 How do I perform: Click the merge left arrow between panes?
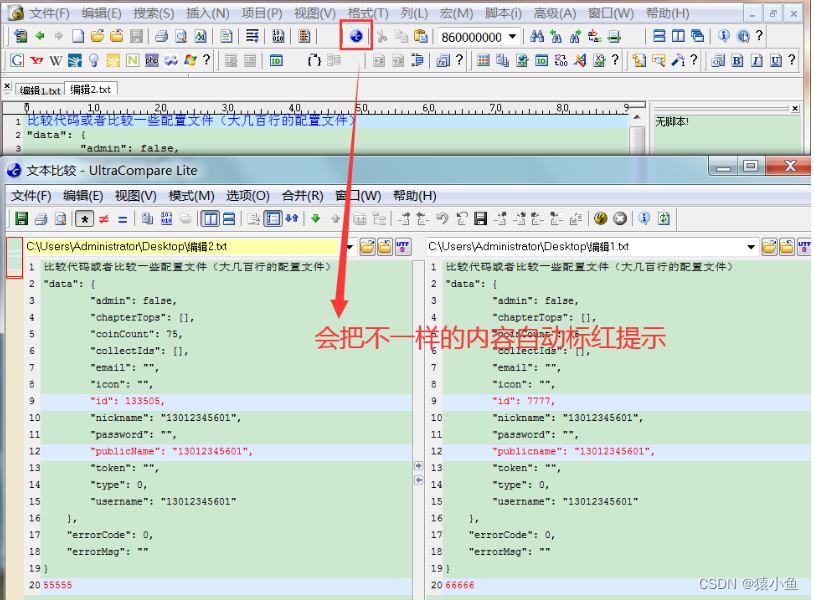418,480
